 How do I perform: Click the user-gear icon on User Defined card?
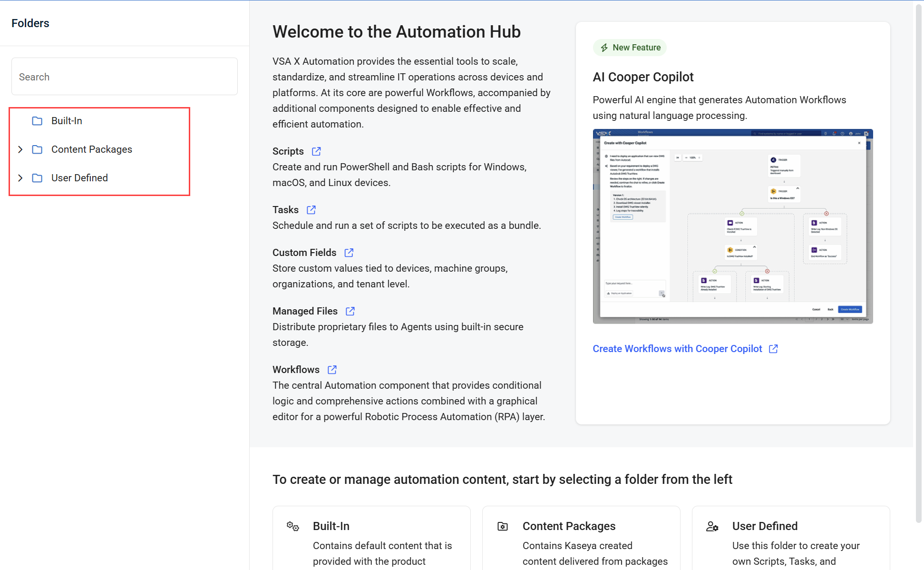[712, 526]
